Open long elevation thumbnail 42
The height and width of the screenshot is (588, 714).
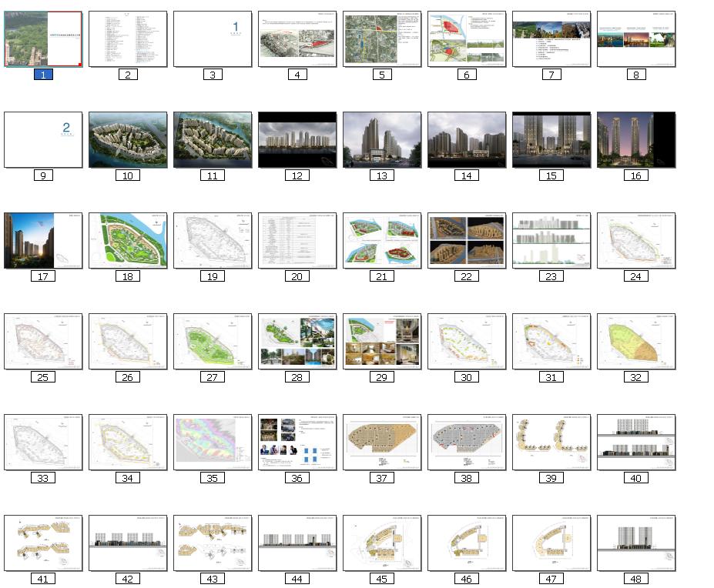128,543
